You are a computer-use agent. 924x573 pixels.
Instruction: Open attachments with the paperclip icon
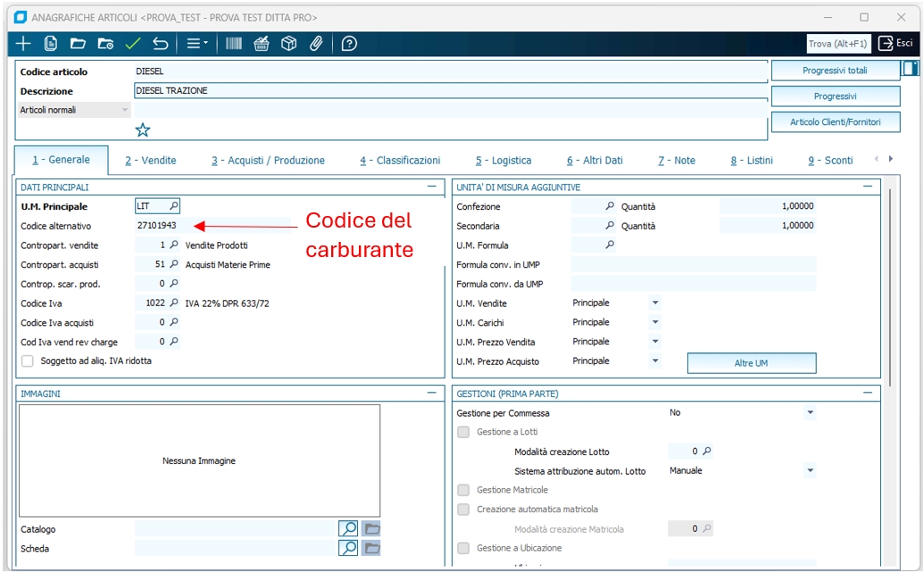point(316,44)
